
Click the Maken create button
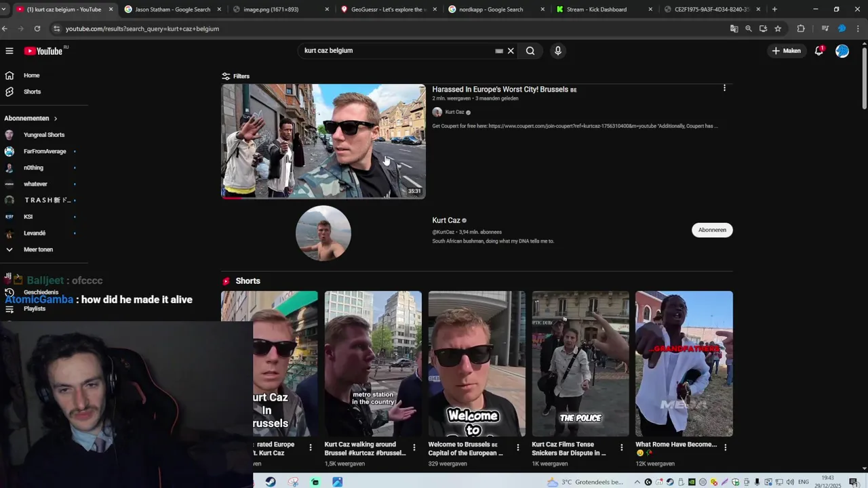(786, 51)
